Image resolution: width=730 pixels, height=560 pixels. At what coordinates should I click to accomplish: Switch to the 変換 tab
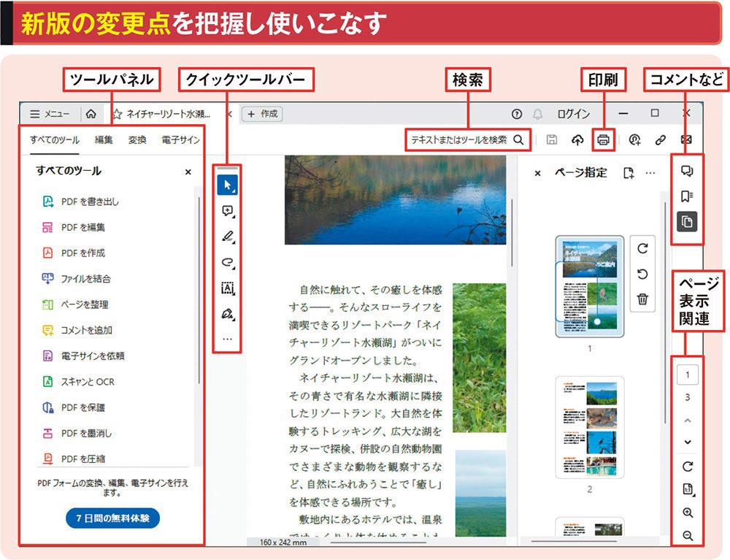pyautogui.click(x=137, y=139)
